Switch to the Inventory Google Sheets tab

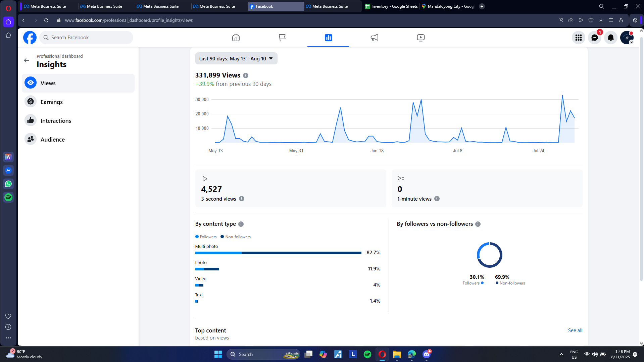[x=391, y=6]
